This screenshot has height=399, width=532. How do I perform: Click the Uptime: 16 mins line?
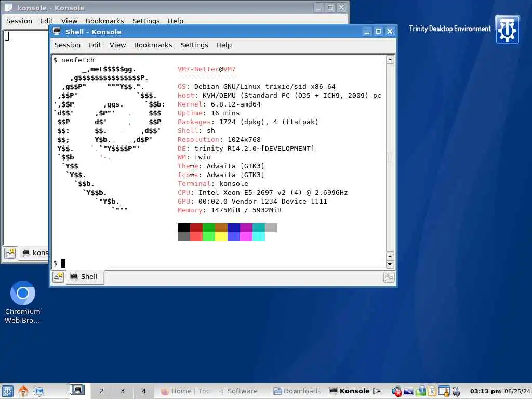coord(208,113)
